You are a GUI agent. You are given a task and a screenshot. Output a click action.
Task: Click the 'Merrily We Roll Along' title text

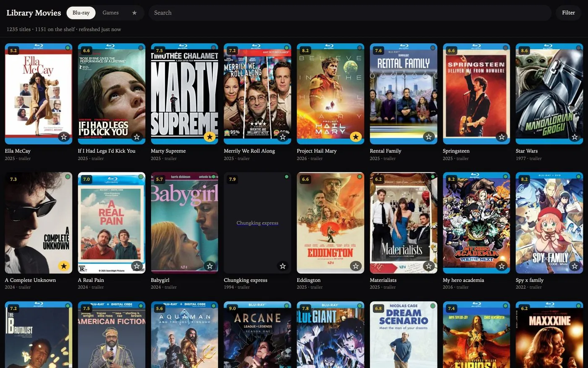[x=249, y=151]
